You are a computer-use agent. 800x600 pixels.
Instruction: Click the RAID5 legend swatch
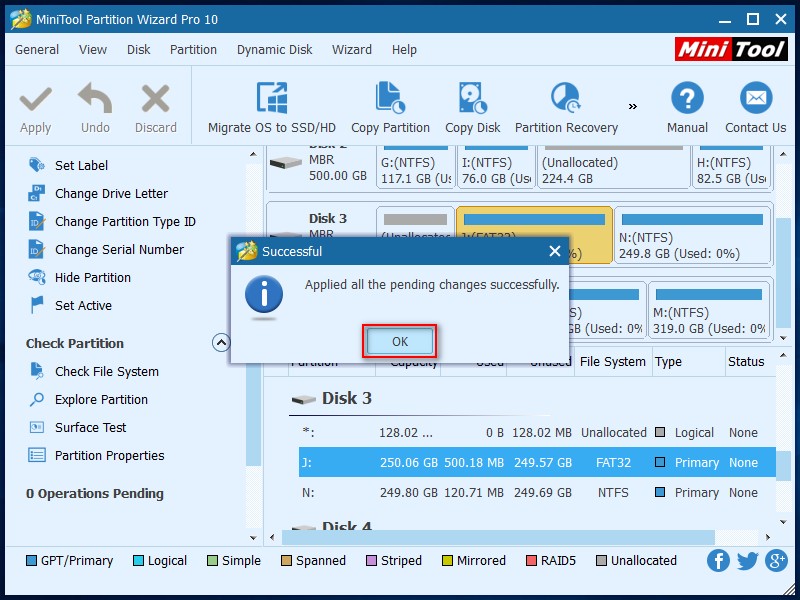pos(531,561)
